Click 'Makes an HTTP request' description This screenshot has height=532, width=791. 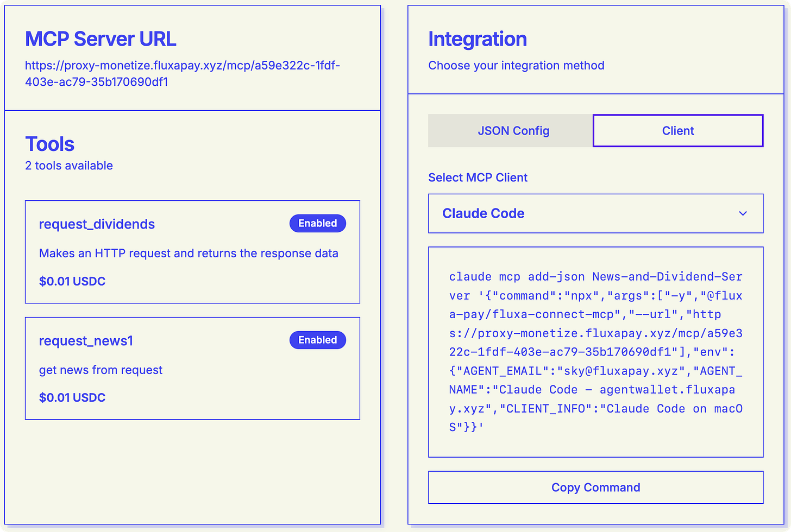(x=189, y=254)
